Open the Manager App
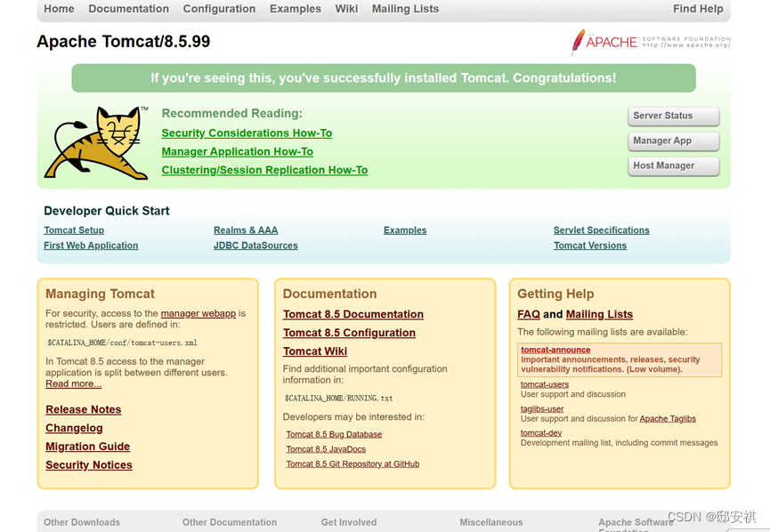770x532 pixels. 673,141
